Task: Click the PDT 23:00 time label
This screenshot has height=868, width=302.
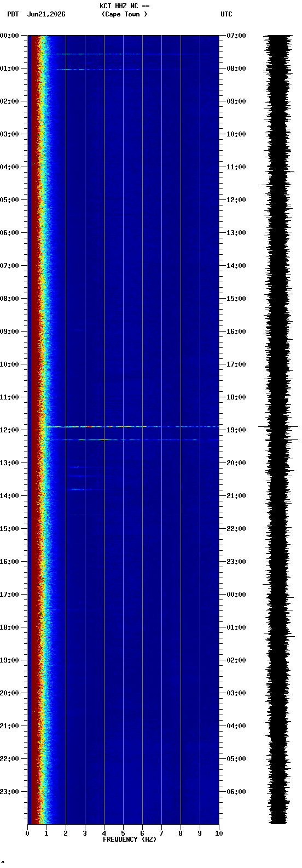Action: [x=9, y=792]
